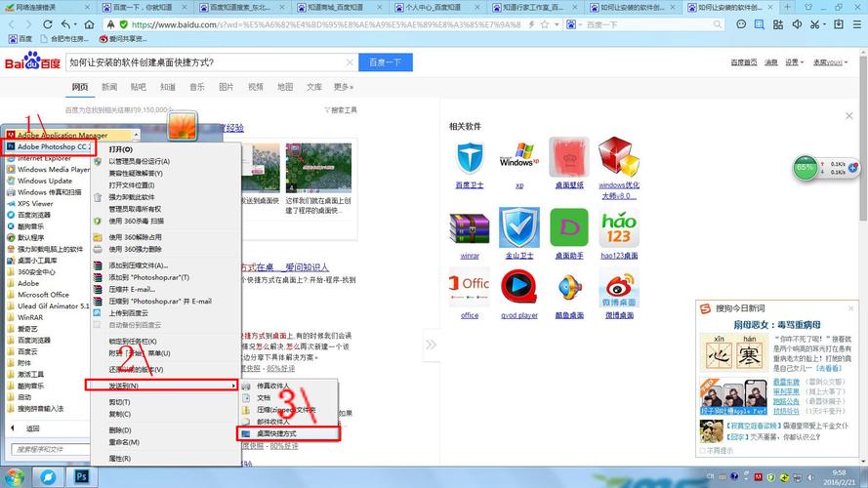Viewport: 868px width, 488px height.
Task: Click the hao123 desktop icon
Action: 619,228
